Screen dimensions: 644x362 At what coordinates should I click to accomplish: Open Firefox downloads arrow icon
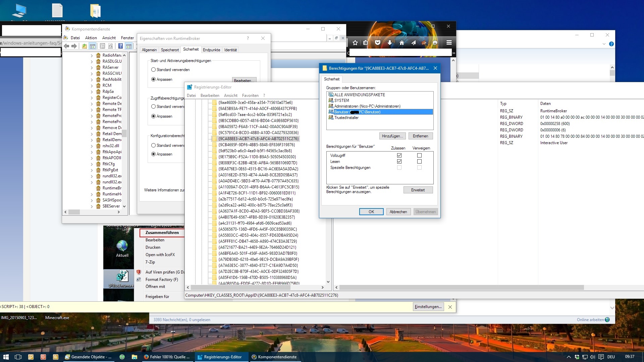click(389, 43)
